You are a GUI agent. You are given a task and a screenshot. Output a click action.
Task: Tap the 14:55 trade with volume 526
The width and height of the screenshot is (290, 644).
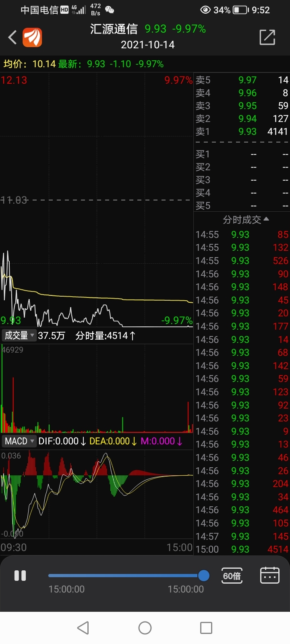point(242,261)
